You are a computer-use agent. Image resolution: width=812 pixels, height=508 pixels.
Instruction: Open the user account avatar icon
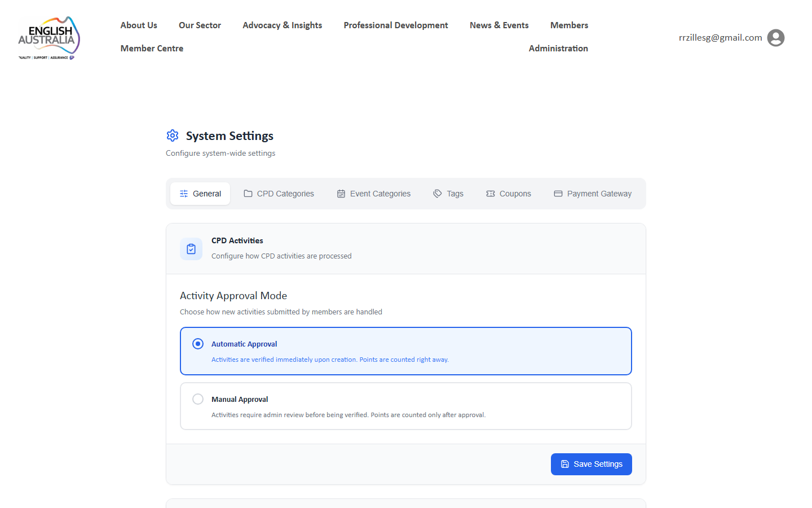point(776,38)
